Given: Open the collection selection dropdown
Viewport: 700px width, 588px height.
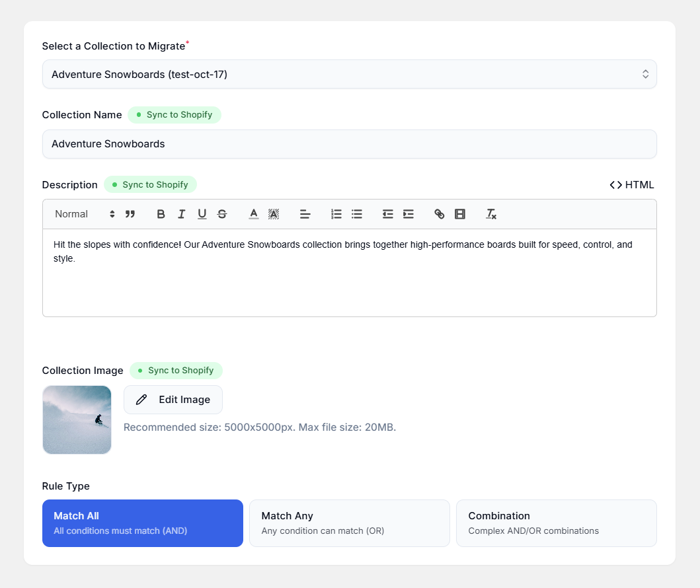Looking at the screenshot, I should tap(349, 74).
